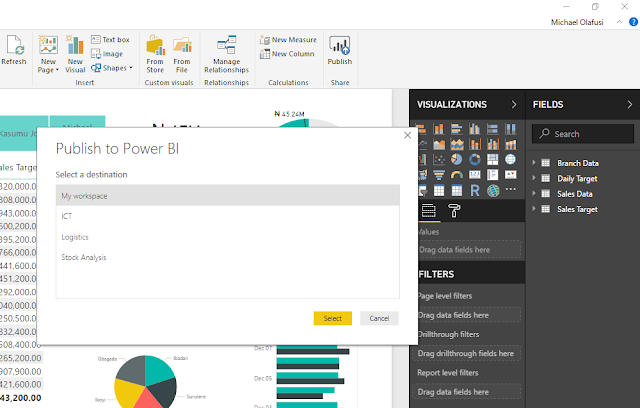Select the stacked area chart visual
640x408 pixels.
click(x=457, y=144)
